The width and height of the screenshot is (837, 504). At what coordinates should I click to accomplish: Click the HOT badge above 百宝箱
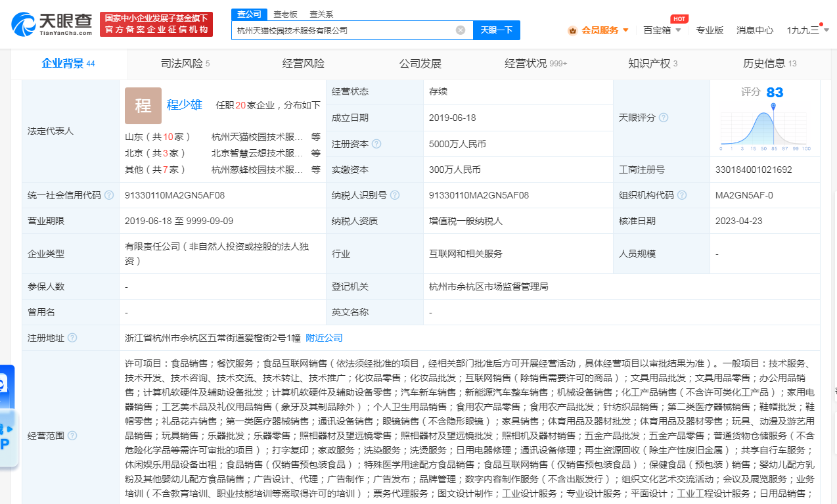[679, 18]
